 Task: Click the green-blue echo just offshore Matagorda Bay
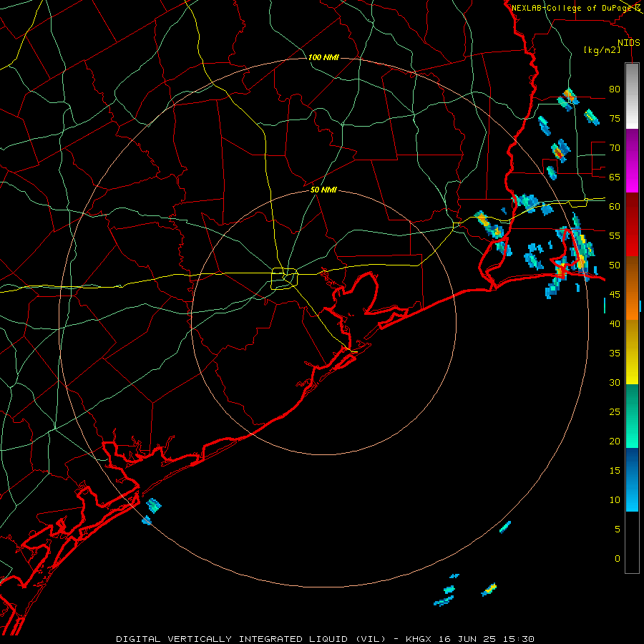tap(154, 505)
